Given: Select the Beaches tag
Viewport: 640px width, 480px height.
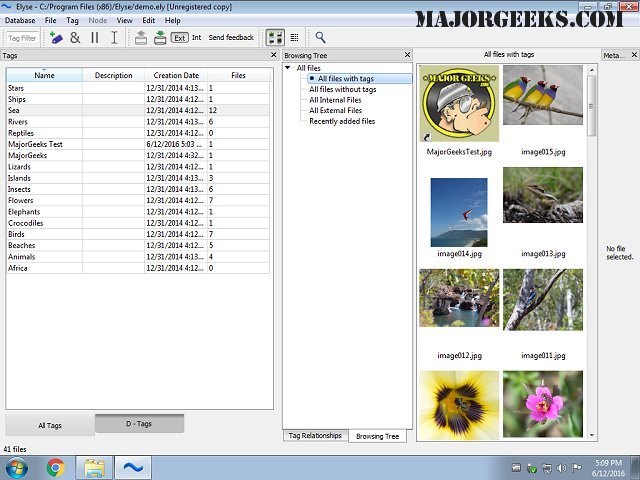Looking at the screenshot, I should (138, 245).
